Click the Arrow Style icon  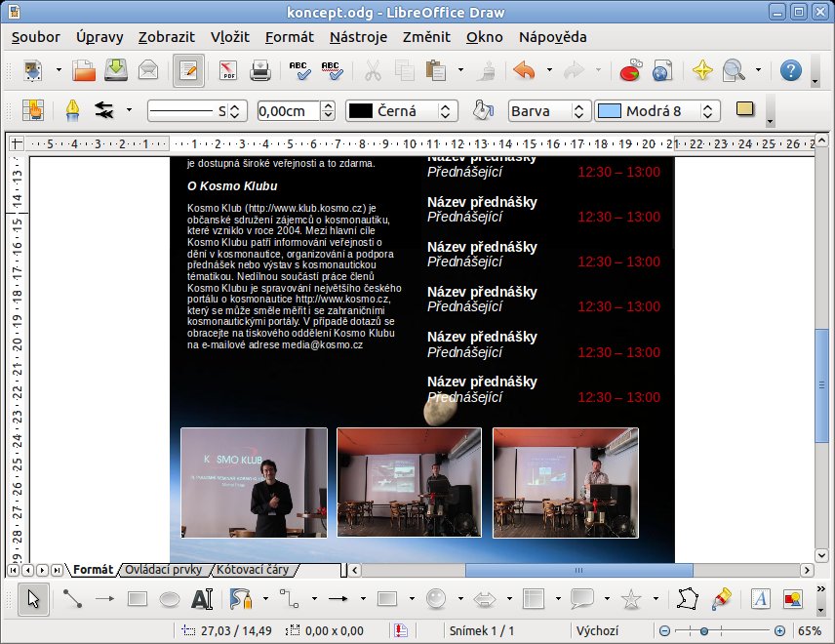103,111
